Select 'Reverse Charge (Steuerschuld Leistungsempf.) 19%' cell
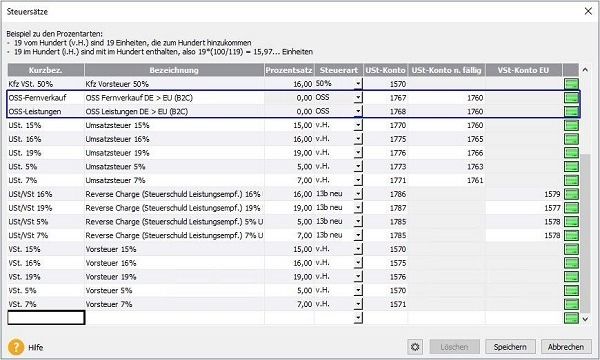Viewport: 600px width, 360px height. click(173, 208)
